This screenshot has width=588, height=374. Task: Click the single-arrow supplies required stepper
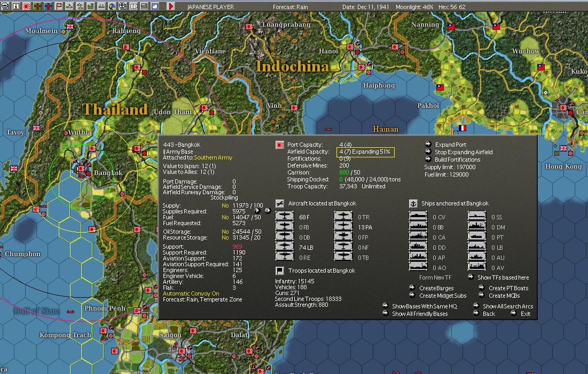(257, 211)
